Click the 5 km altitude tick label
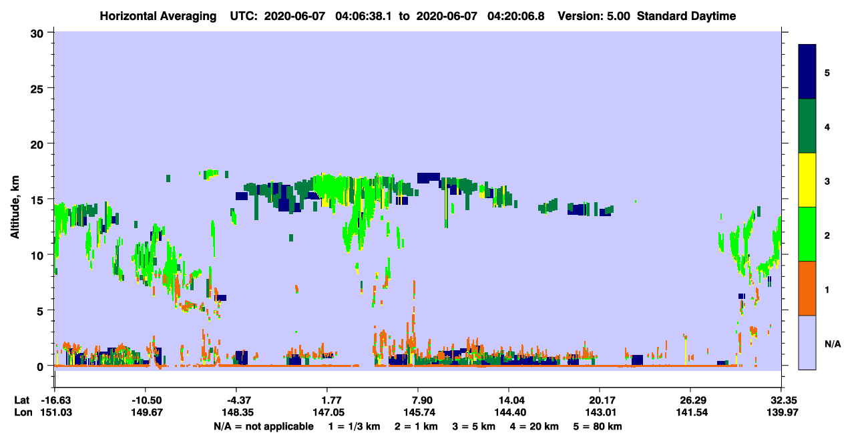The height and width of the screenshot is (445, 868). (41, 310)
